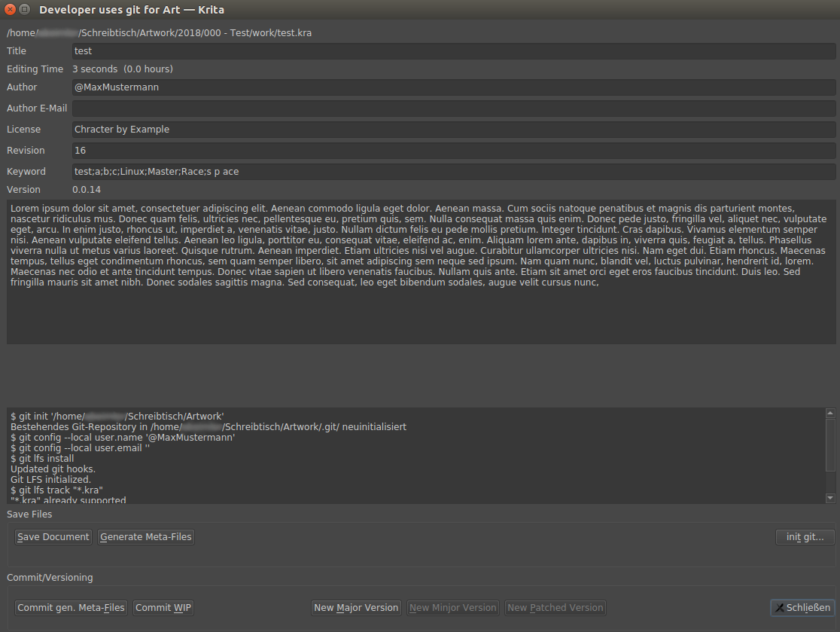Click the 'Updated git hooks.' log line
Image resolution: width=840 pixels, height=632 pixels.
click(53, 469)
